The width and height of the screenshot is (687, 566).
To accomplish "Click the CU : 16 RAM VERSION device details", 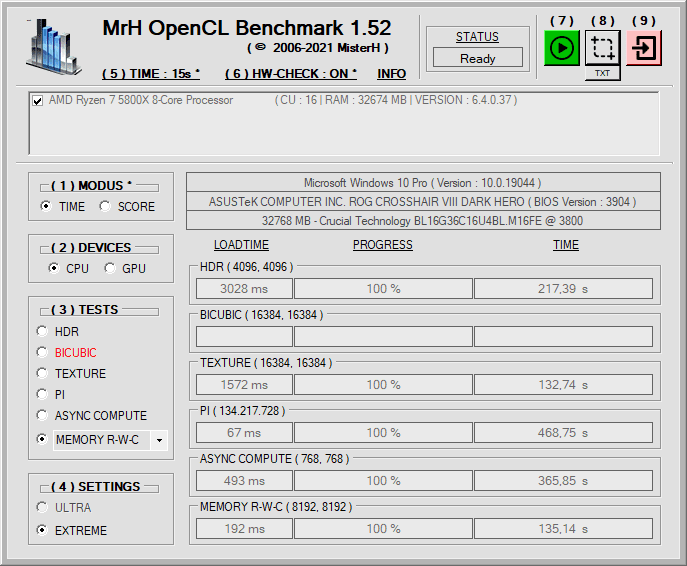I will click(396, 100).
